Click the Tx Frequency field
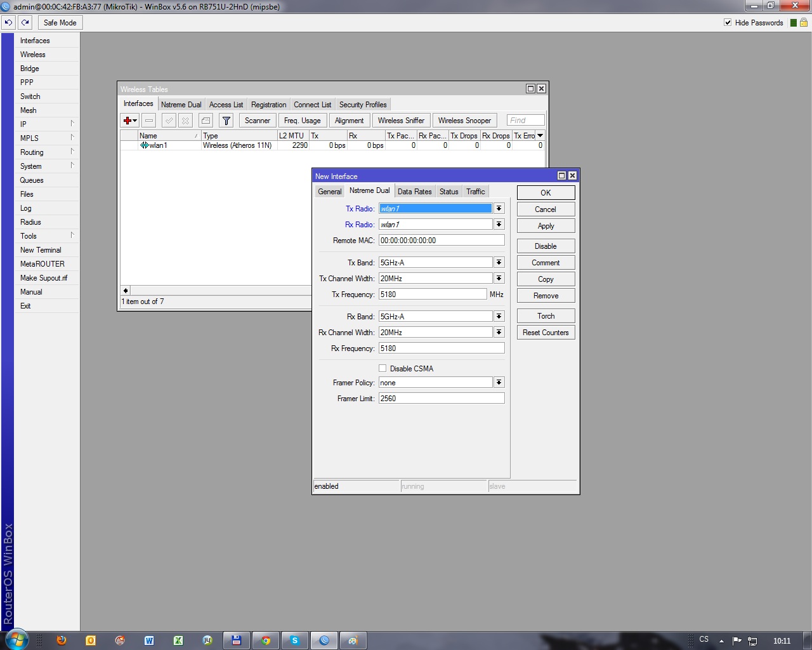The image size is (812, 650). tap(433, 294)
